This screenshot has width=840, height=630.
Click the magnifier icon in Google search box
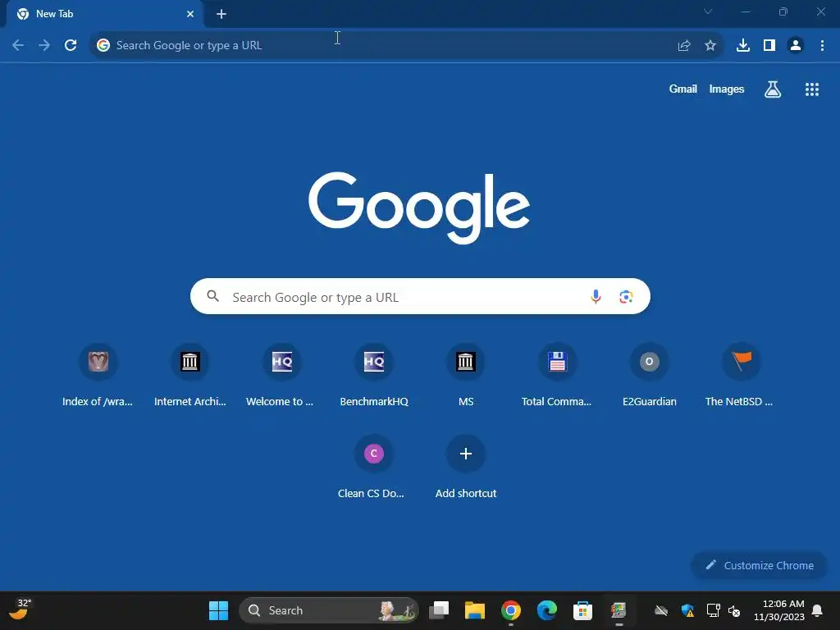[x=213, y=295]
